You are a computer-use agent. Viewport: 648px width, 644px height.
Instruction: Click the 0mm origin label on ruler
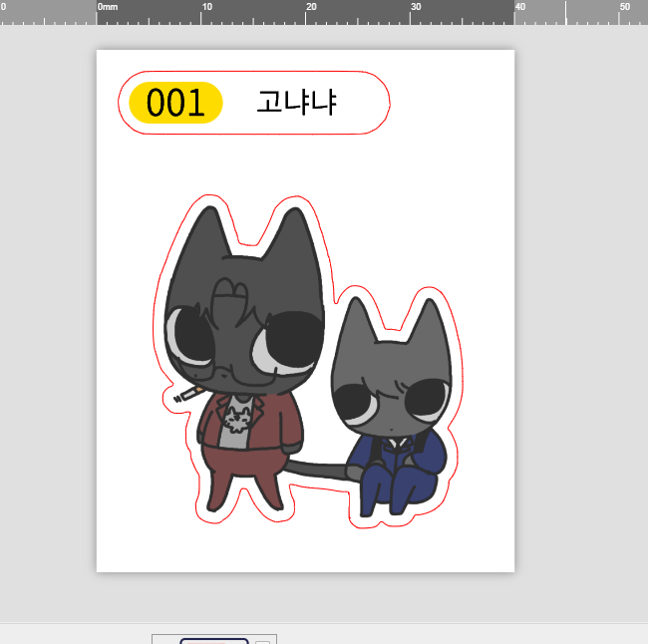click(x=108, y=7)
